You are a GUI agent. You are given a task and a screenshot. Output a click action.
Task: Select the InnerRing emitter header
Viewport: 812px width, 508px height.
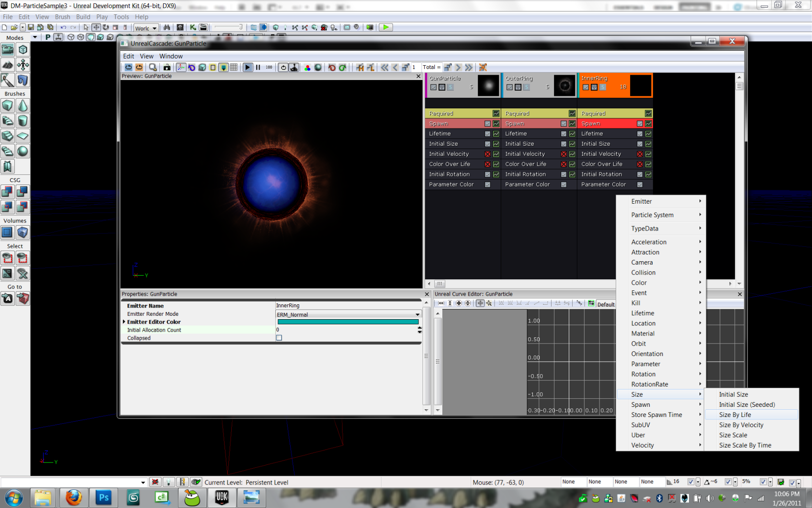(x=615, y=85)
